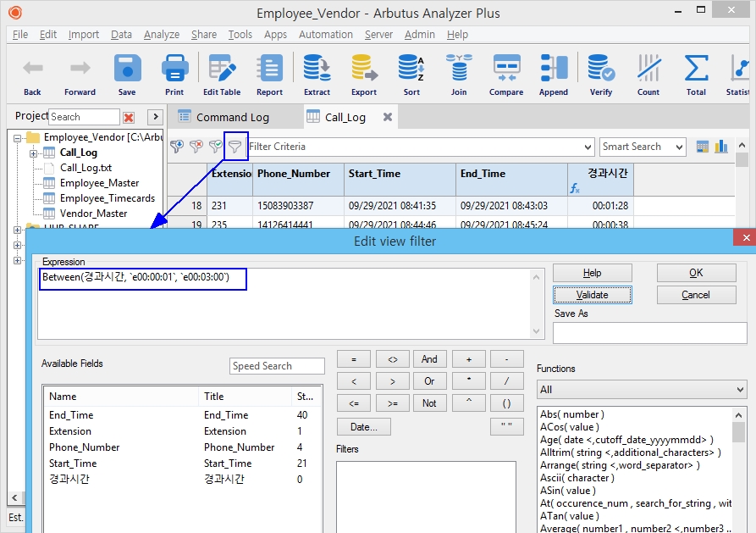Click the Validate button
The width and height of the screenshot is (756, 533).
(593, 295)
